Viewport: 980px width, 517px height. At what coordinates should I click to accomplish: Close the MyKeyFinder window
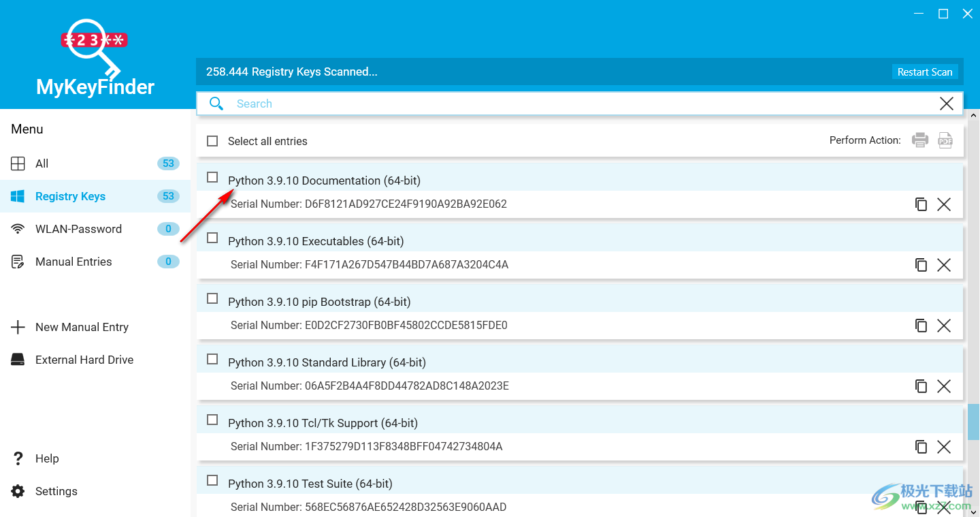point(968,14)
